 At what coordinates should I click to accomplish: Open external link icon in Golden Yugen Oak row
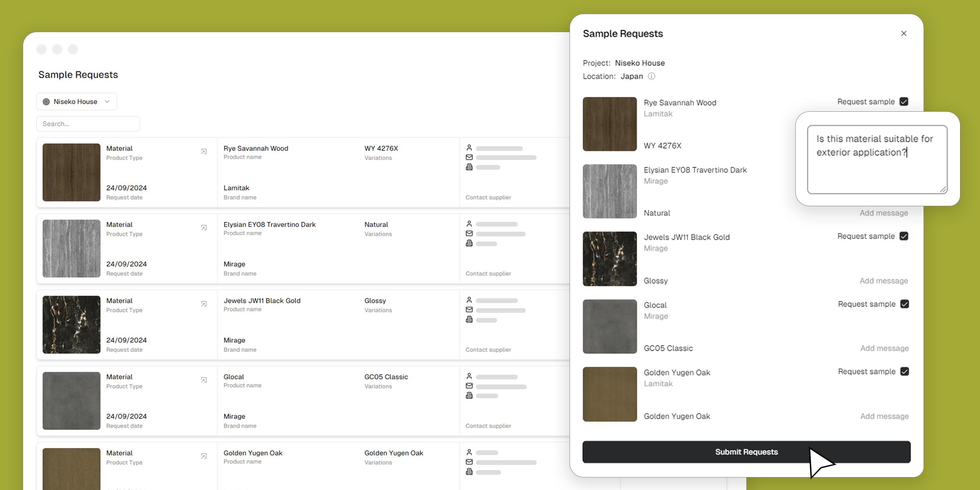[x=204, y=456]
